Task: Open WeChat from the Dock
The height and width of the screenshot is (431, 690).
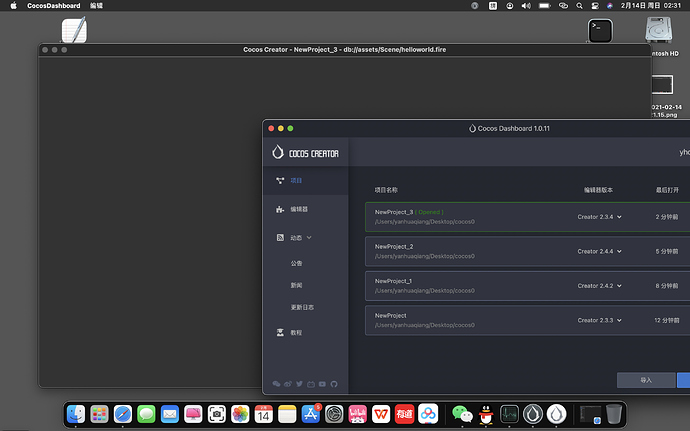Action: (x=462, y=414)
